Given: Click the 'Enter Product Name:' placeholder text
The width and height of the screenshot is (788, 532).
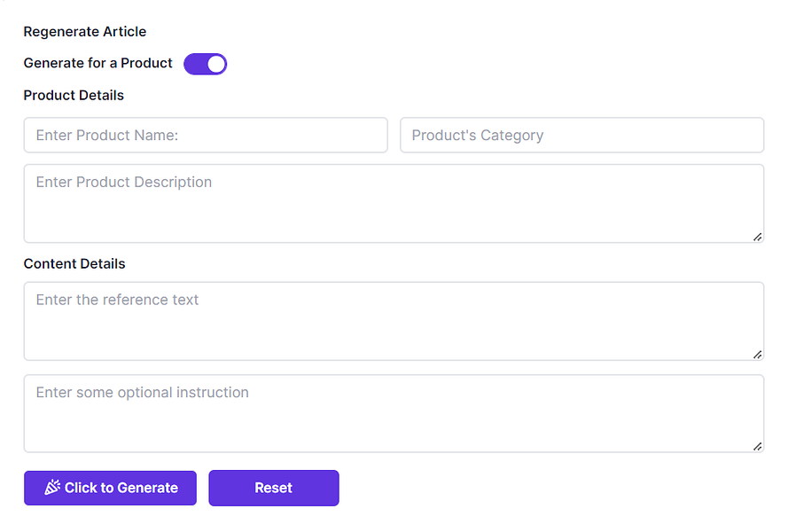Looking at the screenshot, I should [107, 136].
